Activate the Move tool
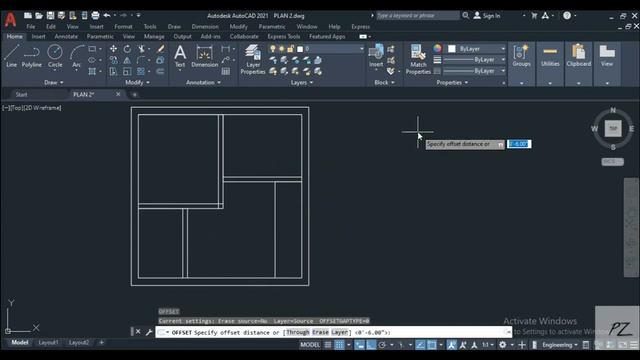The image size is (640, 360). coord(113,49)
